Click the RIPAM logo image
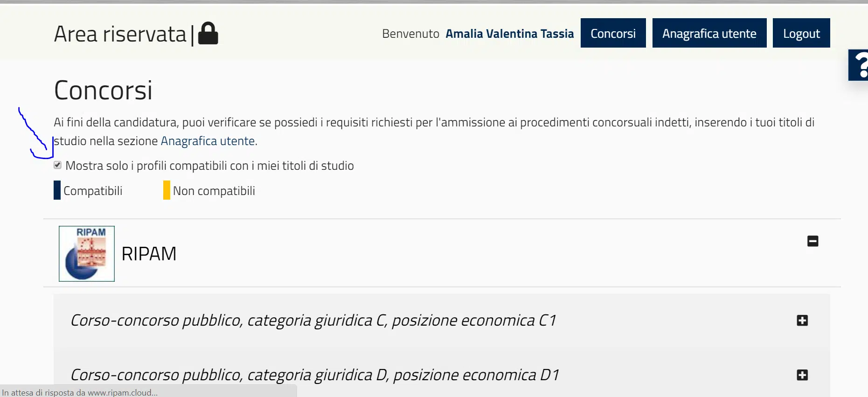This screenshot has width=868, height=397. pos(87,254)
